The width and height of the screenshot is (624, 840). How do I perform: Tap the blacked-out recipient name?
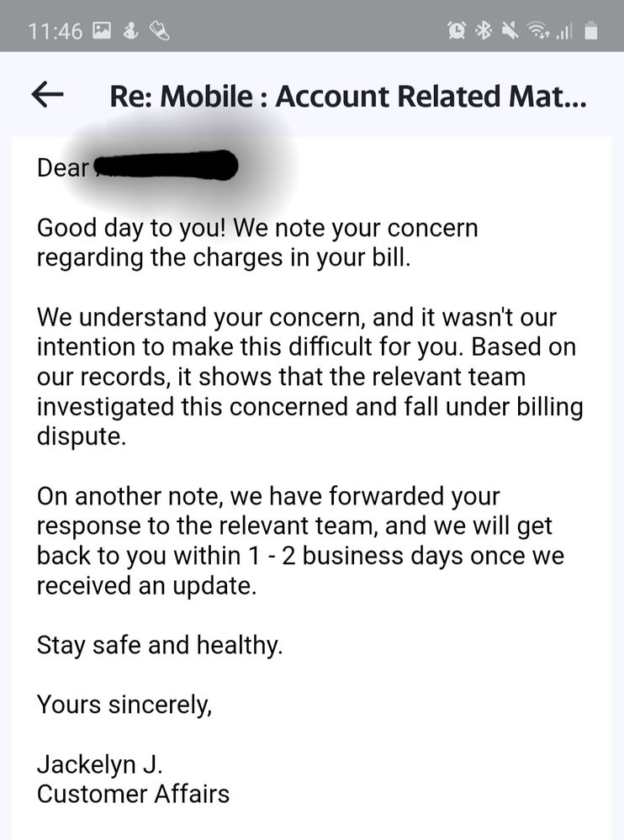[x=165, y=166]
